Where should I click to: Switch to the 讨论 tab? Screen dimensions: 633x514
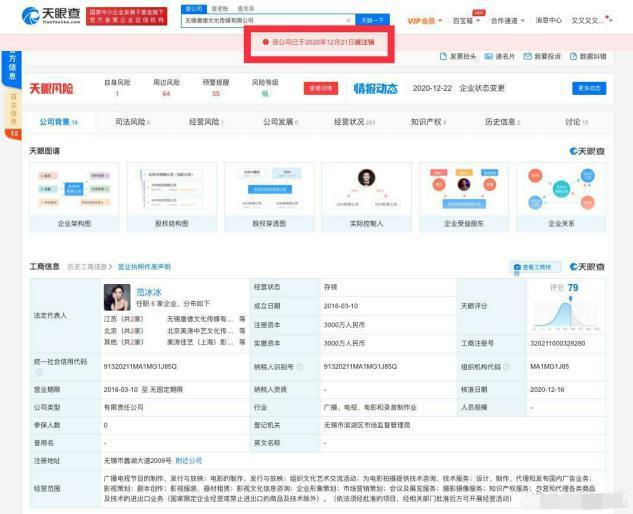[576, 122]
